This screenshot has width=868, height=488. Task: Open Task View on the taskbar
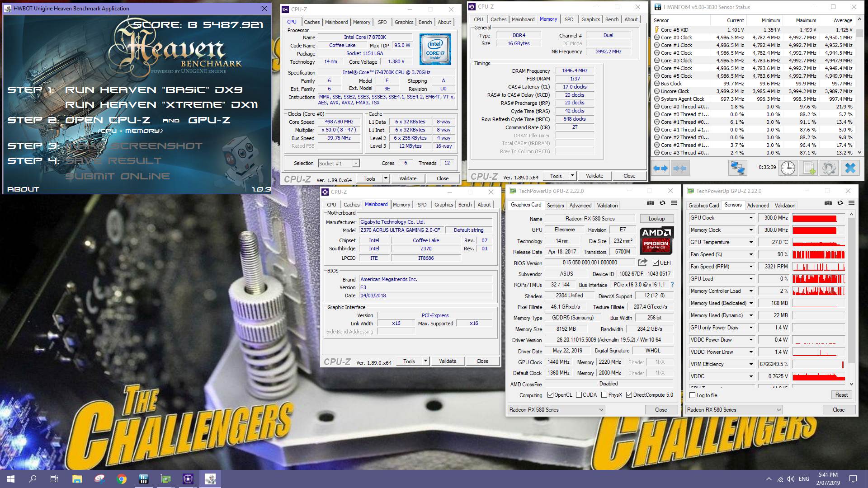tap(54, 479)
